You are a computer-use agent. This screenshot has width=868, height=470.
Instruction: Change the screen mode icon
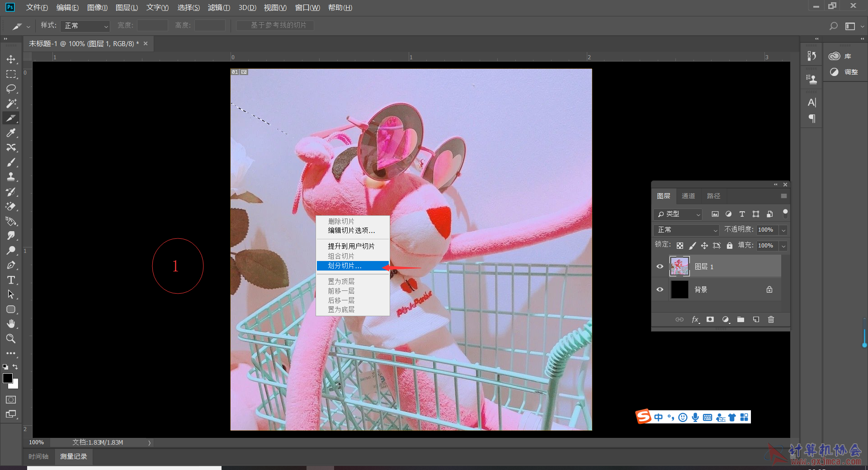(x=11, y=414)
